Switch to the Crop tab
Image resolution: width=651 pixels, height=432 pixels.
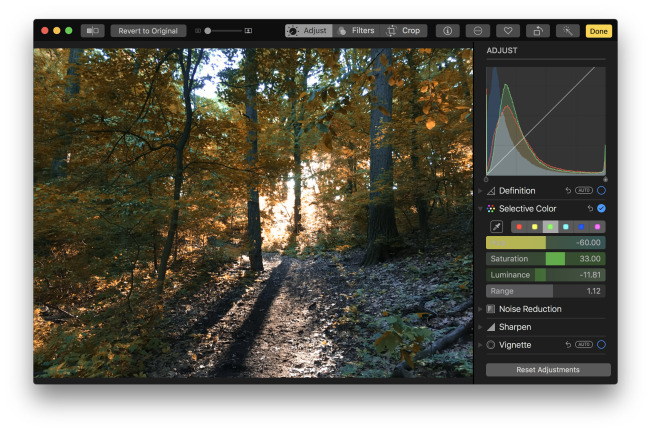click(x=404, y=31)
